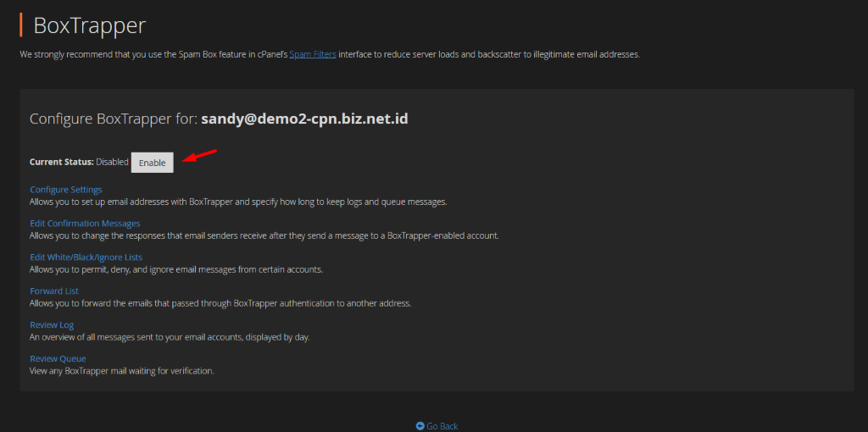868x432 pixels.
Task: Click the text 'View any BoxTrapper mail waiting for verification.'
Action: click(x=122, y=371)
